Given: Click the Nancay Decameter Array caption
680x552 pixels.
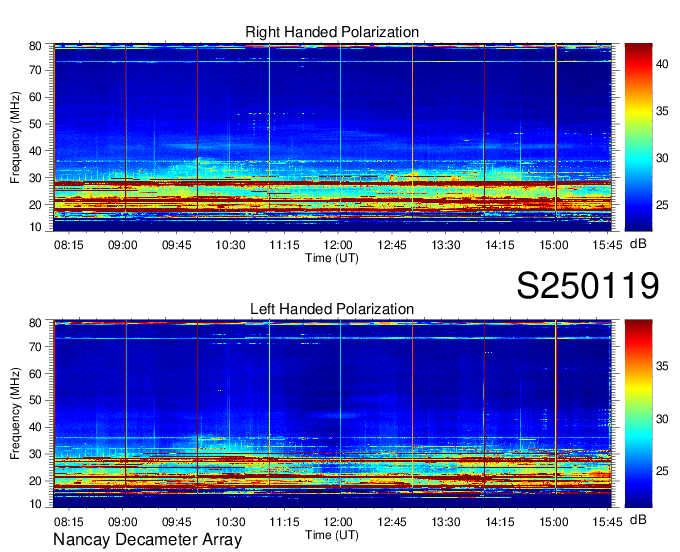Looking at the screenshot, I should [147, 539].
